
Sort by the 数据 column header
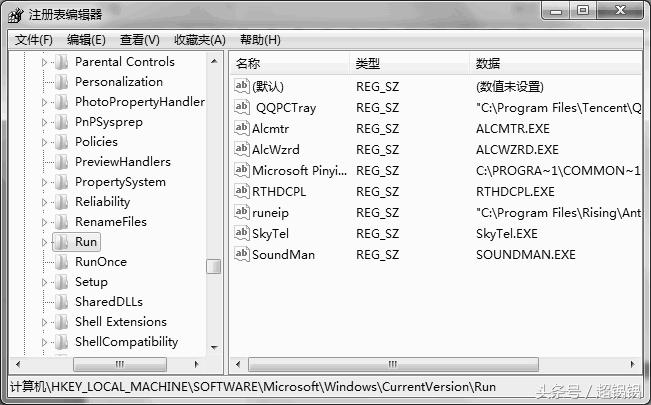tap(556, 64)
